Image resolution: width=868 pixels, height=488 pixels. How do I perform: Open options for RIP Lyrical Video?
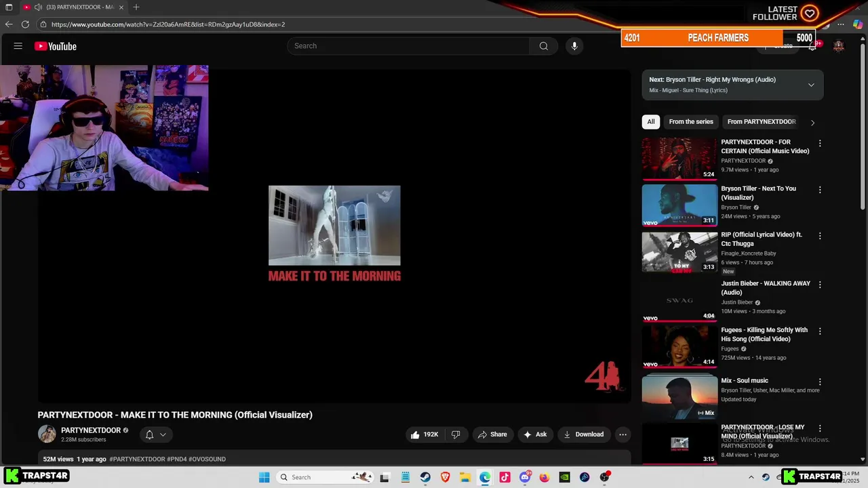coord(820,236)
